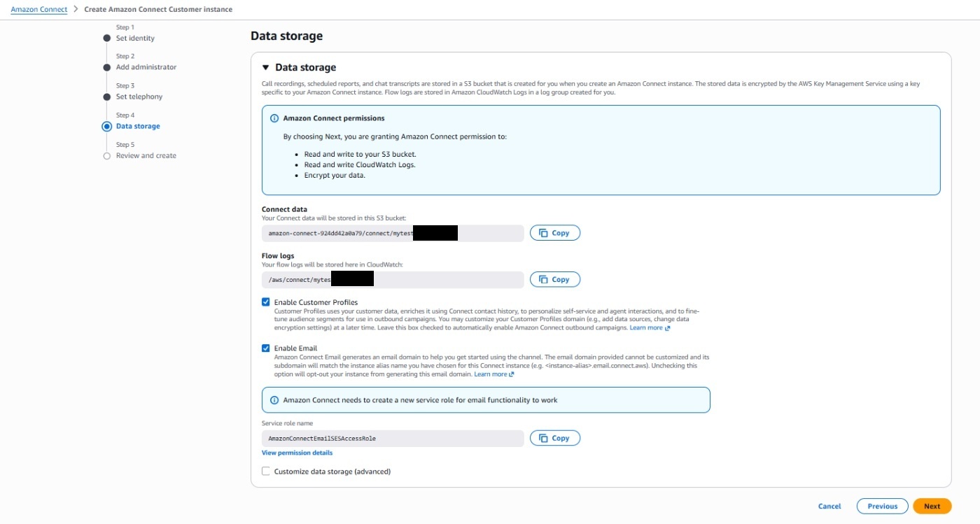The width and height of the screenshot is (980, 524).
Task: Click the Step 5 circle indicator
Action: click(106, 156)
